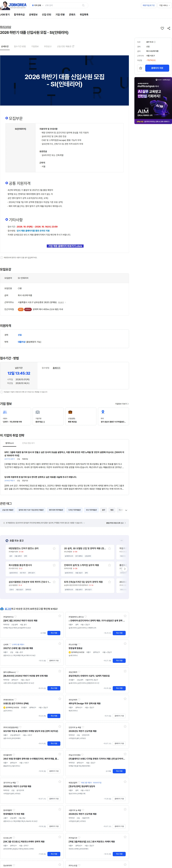This screenshot has width=172, height=868.
Task: Open the JOB 찾기 menu
Action: pyautogui.click(x=5, y=14)
